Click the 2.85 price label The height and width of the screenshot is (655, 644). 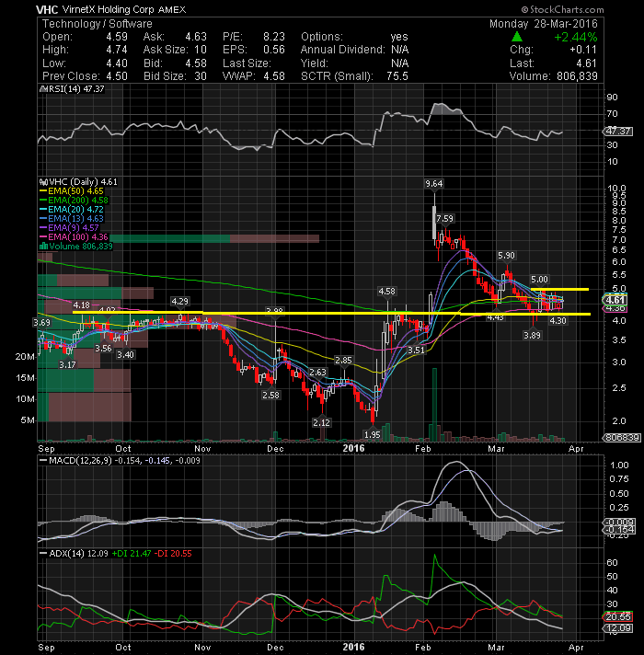(x=343, y=360)
